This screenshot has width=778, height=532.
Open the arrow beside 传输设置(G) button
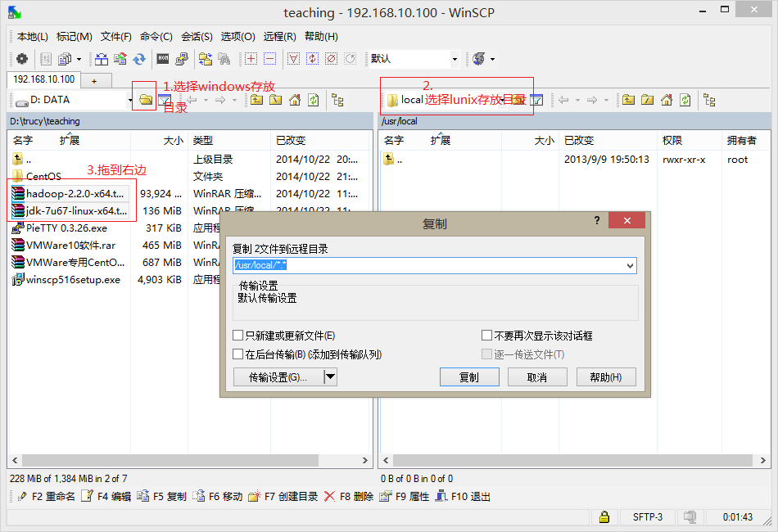331,377
